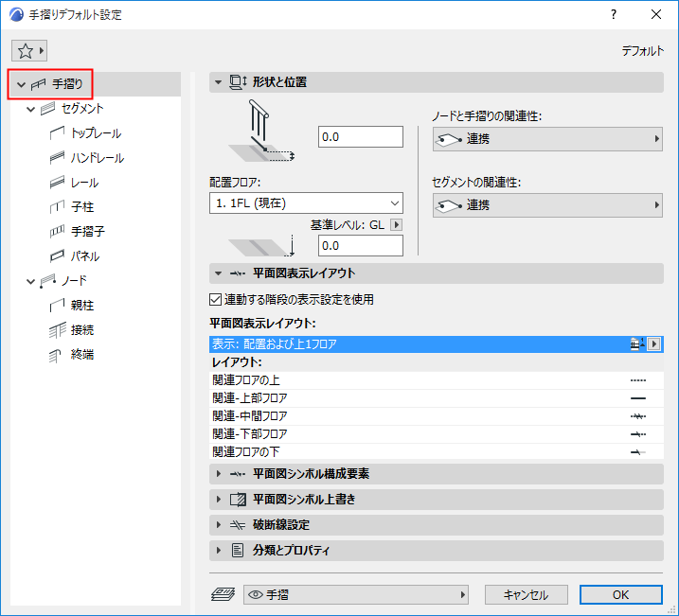Select 関連-下部フロア layout row
The width and height of the screenshot is (679, 616).
(x=436, y=434)
